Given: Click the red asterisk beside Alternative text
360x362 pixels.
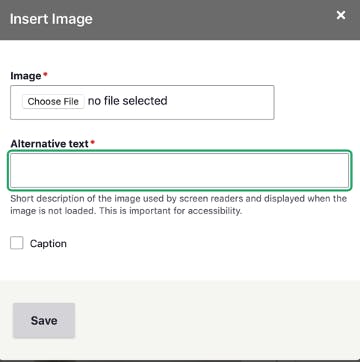Looking at the screenshot, I should 93,142.
